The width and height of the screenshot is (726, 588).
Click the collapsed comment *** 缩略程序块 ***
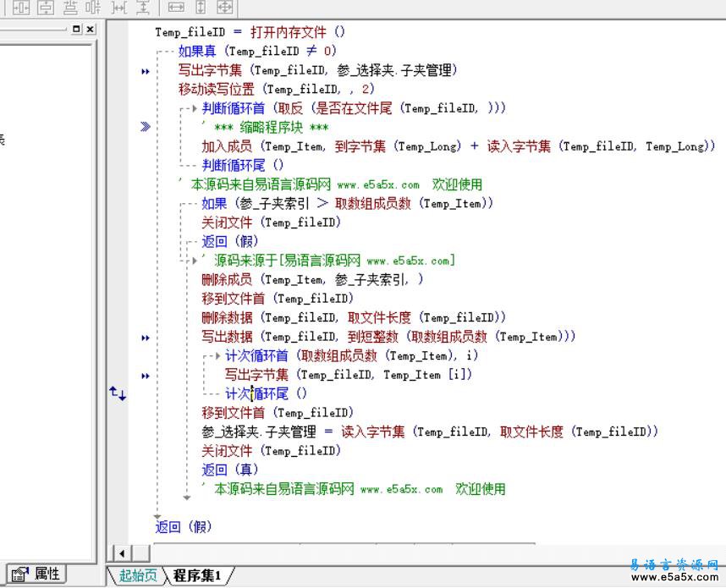[266, 127]
